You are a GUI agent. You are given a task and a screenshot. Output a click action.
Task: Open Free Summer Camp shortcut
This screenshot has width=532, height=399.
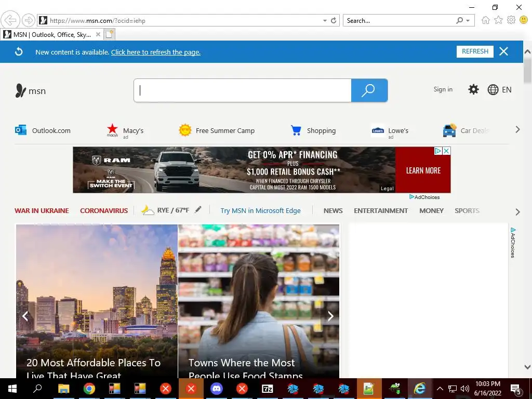[217, 130]
